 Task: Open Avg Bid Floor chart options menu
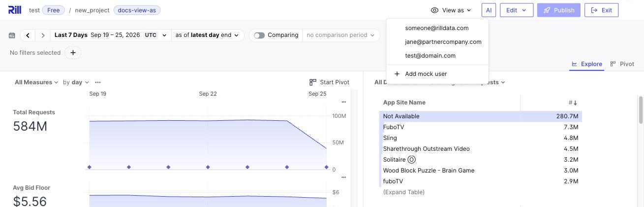[x=343, y=177]
